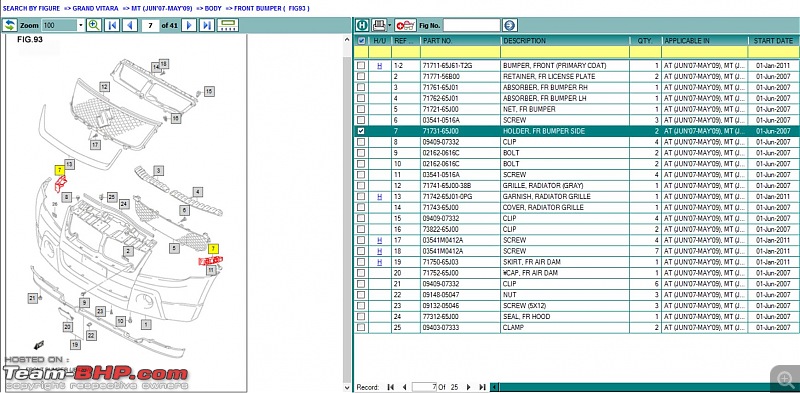Check the BUMPER, FRONT (PRIMARY COAT) row checkbox
Screen dimensions: 800x393
361,65
